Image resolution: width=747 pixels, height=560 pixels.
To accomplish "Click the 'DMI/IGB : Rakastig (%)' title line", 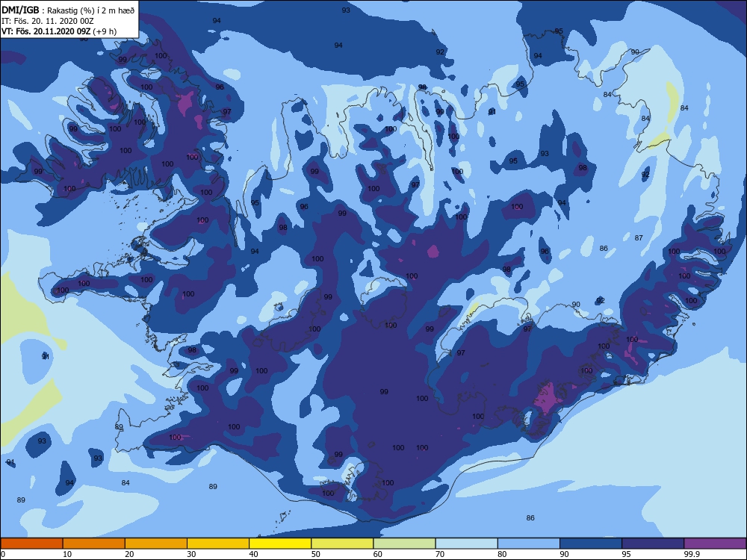I will (68, 10).
